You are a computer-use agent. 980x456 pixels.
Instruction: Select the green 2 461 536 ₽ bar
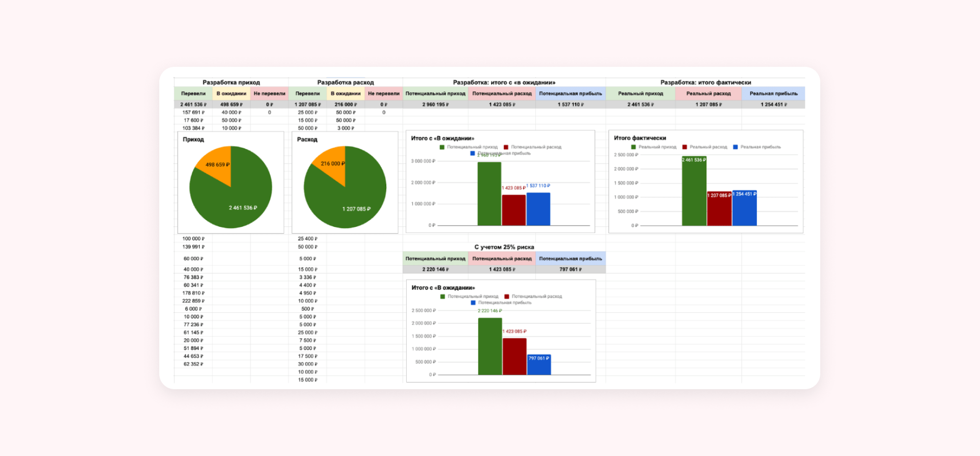point(694,191)
